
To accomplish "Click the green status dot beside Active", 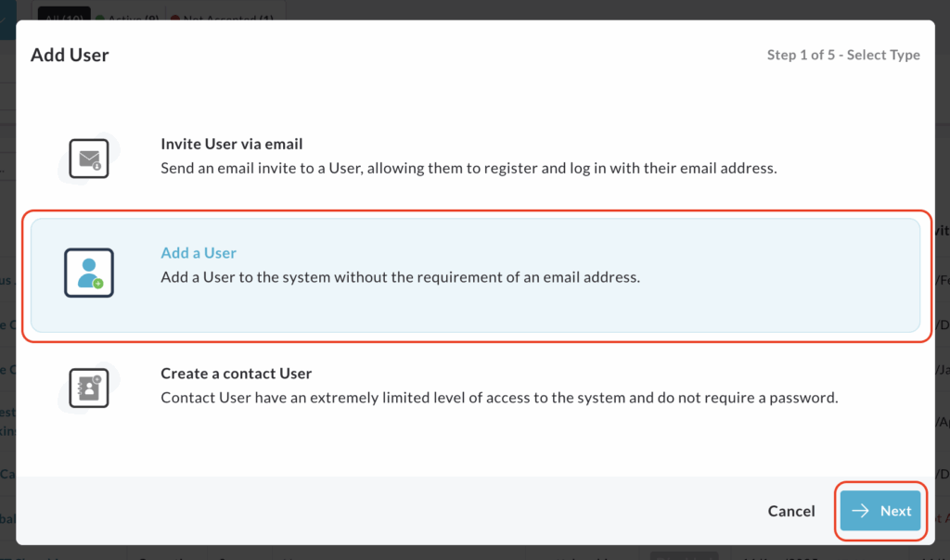I will [100, 19].
